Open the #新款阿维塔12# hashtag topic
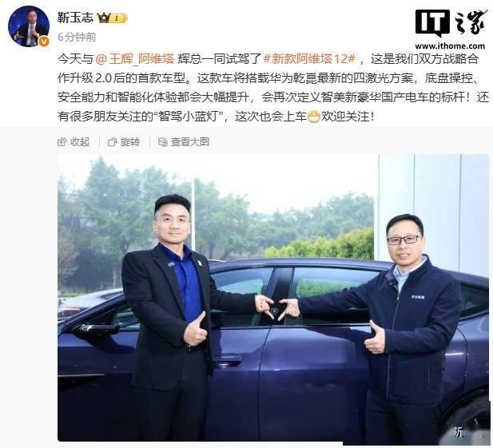 [x=309, y=59]
